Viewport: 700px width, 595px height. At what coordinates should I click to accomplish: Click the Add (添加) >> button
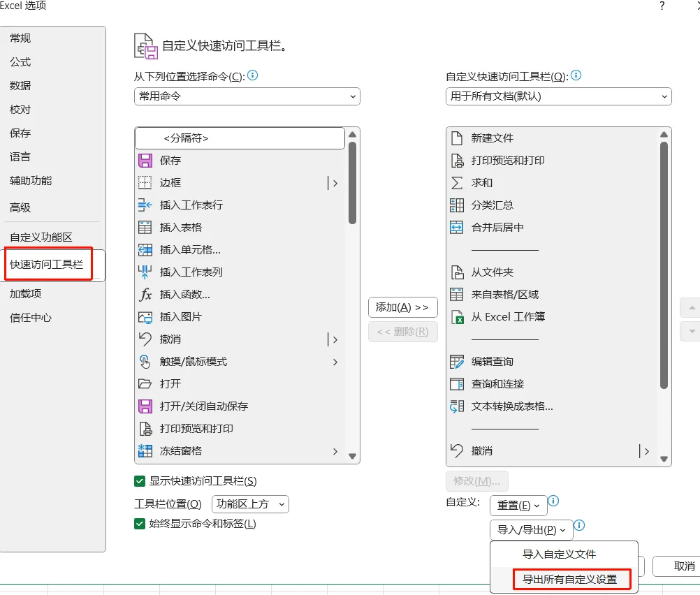tap(402, 307)
